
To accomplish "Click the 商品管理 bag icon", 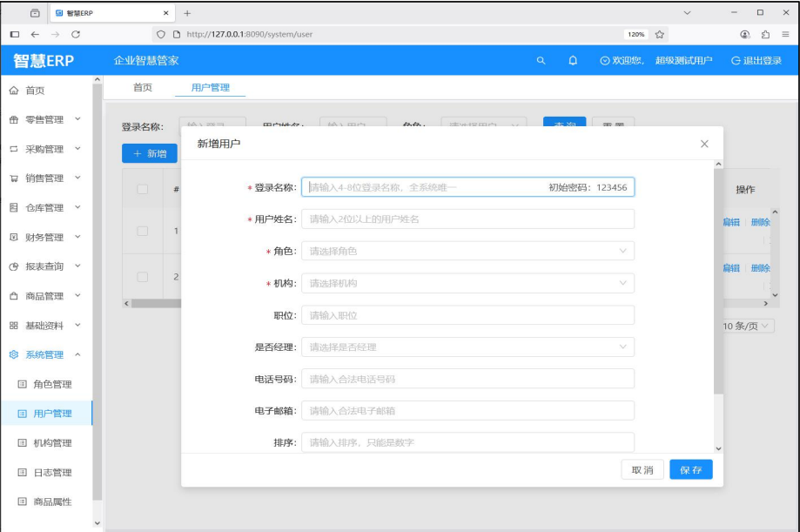I will [14, 296].
